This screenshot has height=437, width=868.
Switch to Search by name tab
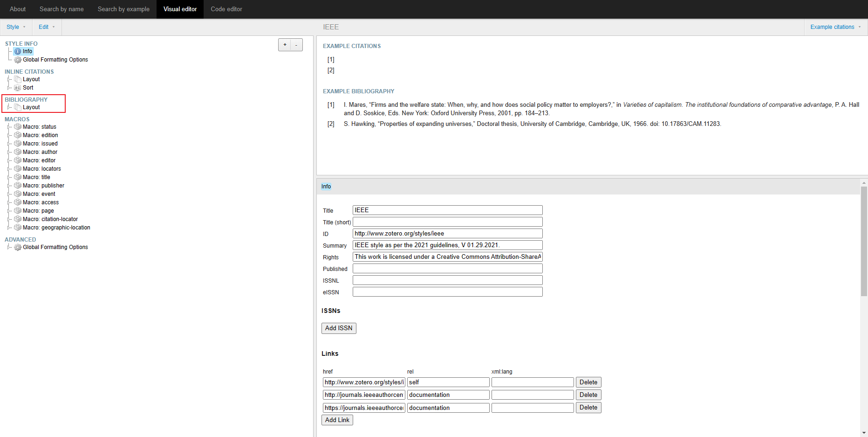(62, 9)
